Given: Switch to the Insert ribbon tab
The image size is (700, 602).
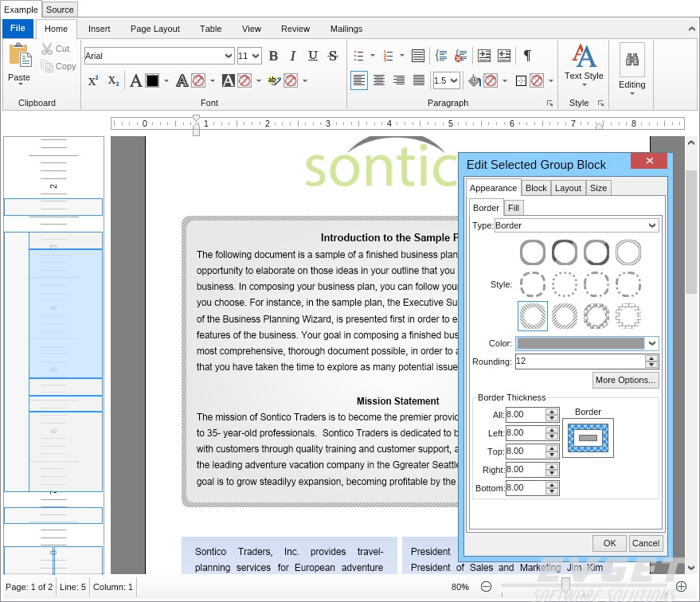Looking at the screenshot, I should click(x=99, y=29).
